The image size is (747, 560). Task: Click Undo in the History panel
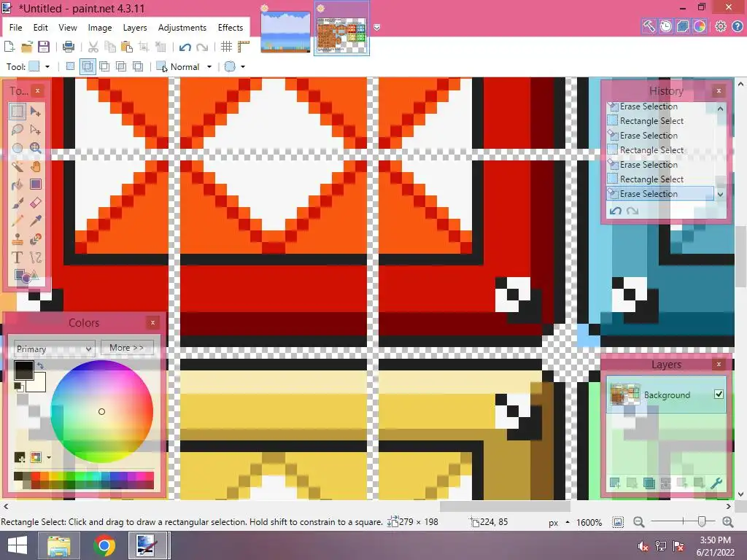pos(616,211)
